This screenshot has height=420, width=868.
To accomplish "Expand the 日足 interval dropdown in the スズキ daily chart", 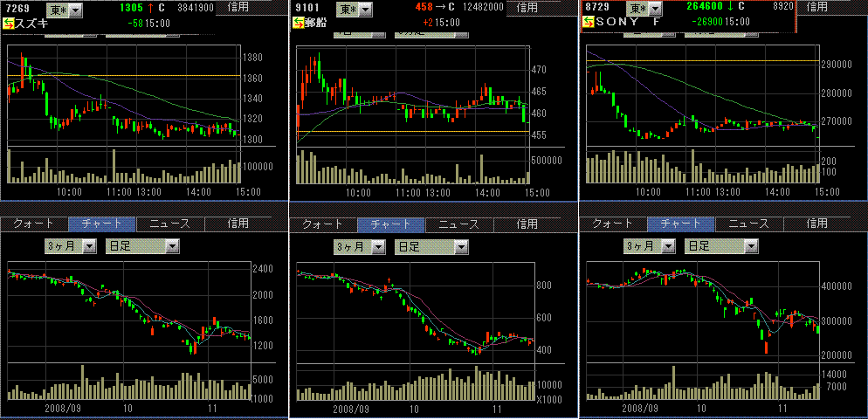I will [142, 246].
